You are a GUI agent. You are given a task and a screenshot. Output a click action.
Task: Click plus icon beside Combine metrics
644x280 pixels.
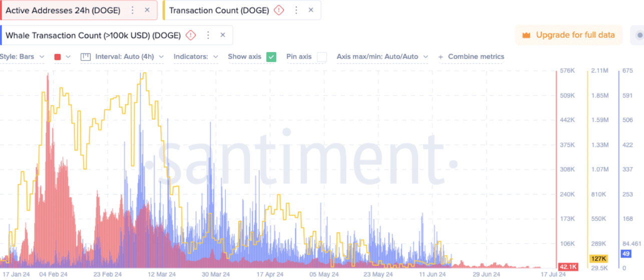point(441,56)
